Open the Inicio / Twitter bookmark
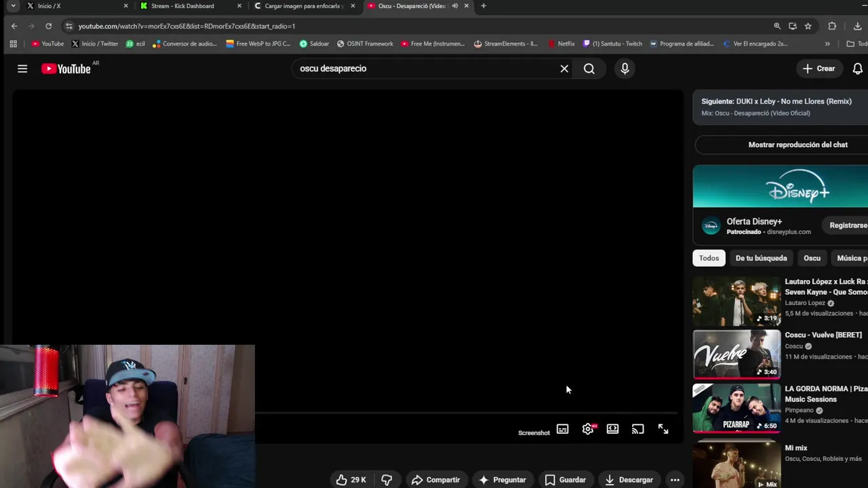 [95, 44]
